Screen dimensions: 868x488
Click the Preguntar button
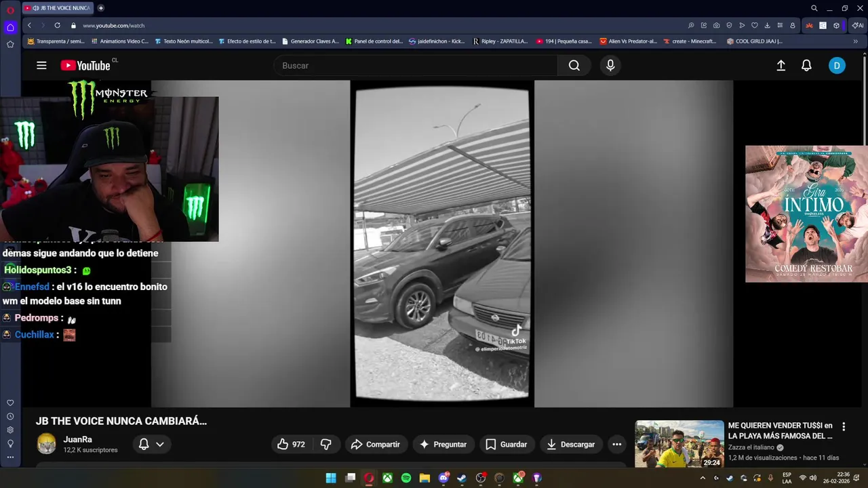coord(443,445)
